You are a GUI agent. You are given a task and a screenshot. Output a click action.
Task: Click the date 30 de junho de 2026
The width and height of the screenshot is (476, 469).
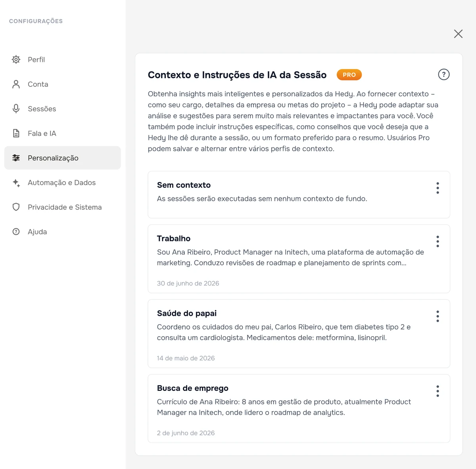[x=188, y=283]
